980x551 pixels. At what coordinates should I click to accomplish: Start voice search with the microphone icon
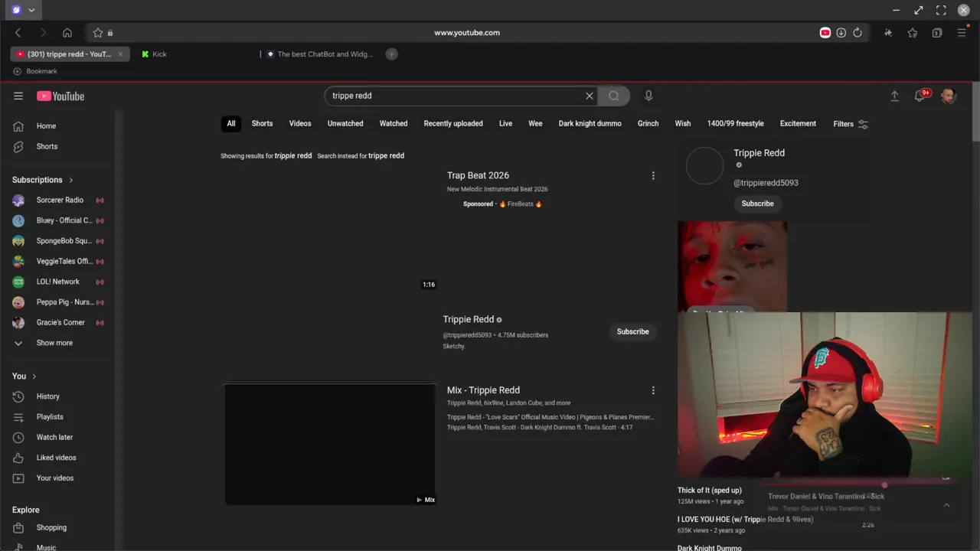click(x=648, y=96)
